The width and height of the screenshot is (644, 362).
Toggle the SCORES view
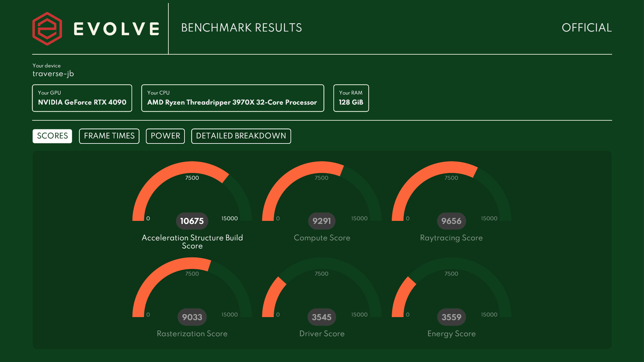[x=52, y=136]
